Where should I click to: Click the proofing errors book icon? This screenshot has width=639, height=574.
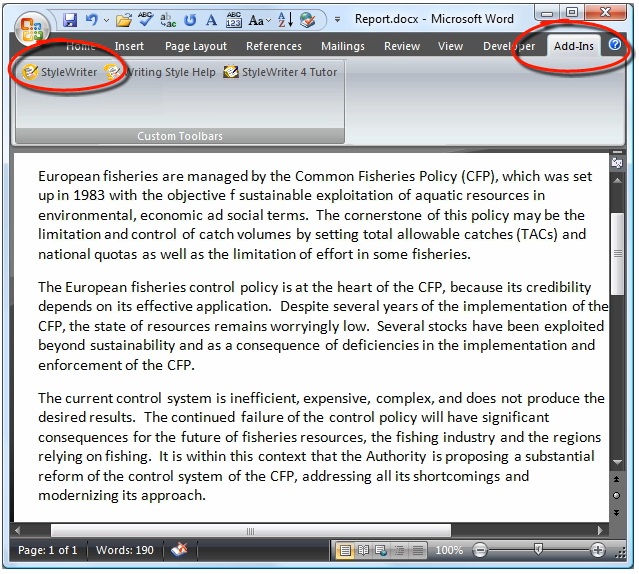click(x=179, y=550)
